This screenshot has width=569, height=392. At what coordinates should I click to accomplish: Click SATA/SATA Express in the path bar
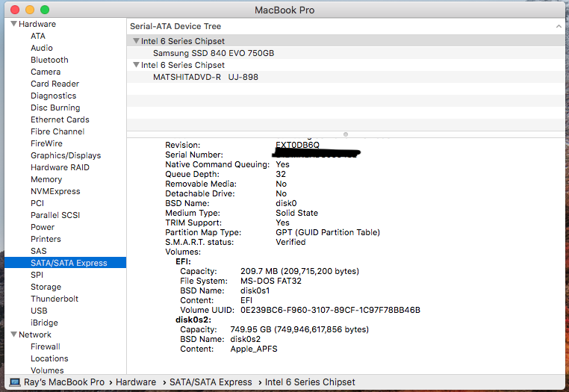pos(211,382)
